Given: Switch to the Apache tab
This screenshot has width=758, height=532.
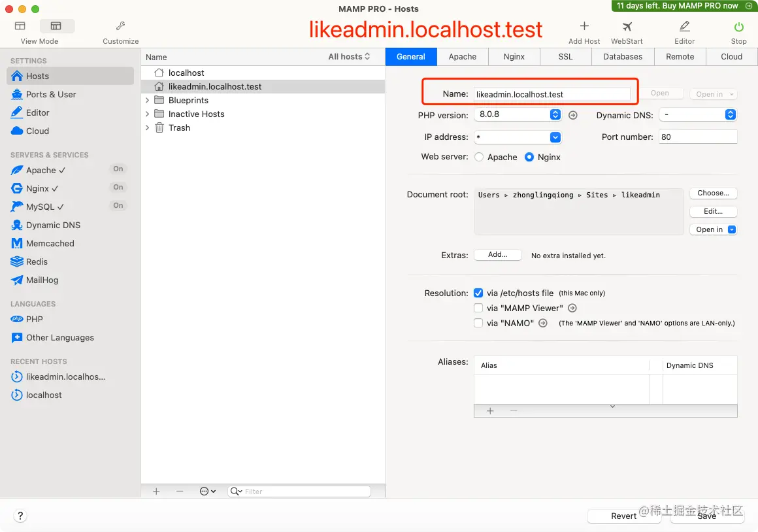Looking at the screenshot, I should [462, 57].
